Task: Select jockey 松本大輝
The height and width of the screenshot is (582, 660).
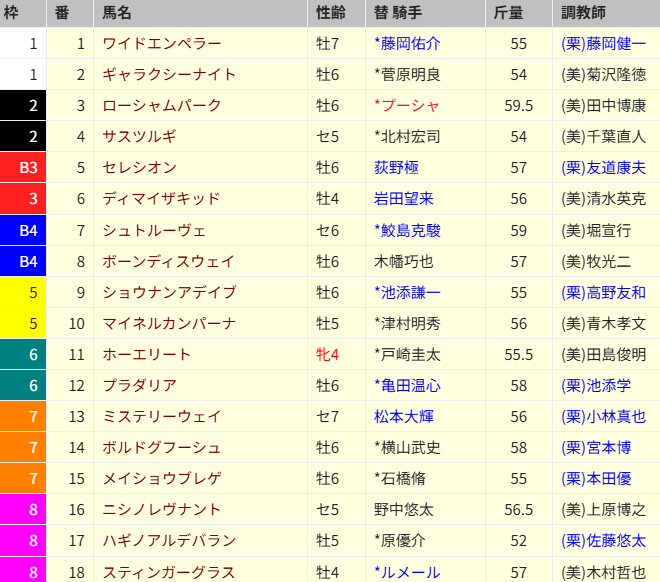Action: tap(402, 416)
